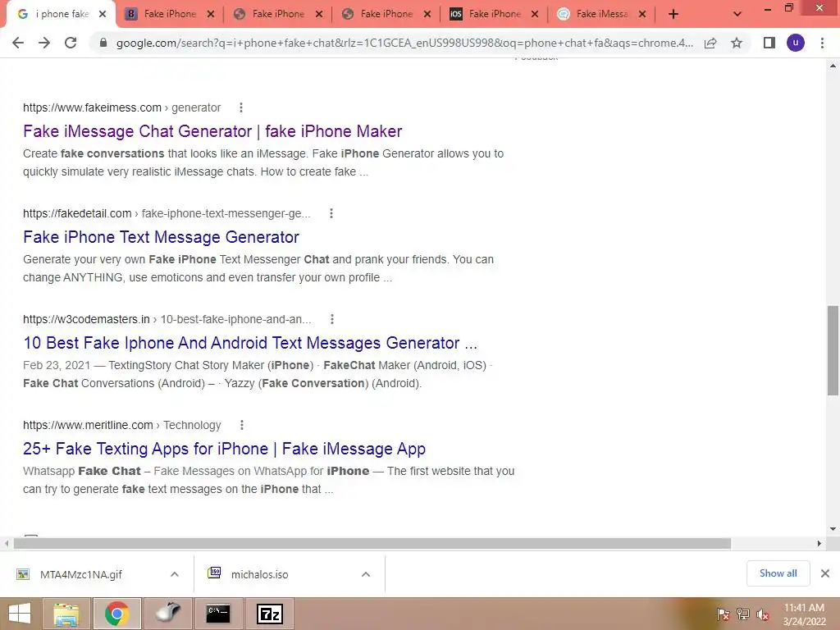Open '10 Best Fake Iphone And Android' result
Image resolution: width=840 pixels, height=630 pixels.
(250, 343)
